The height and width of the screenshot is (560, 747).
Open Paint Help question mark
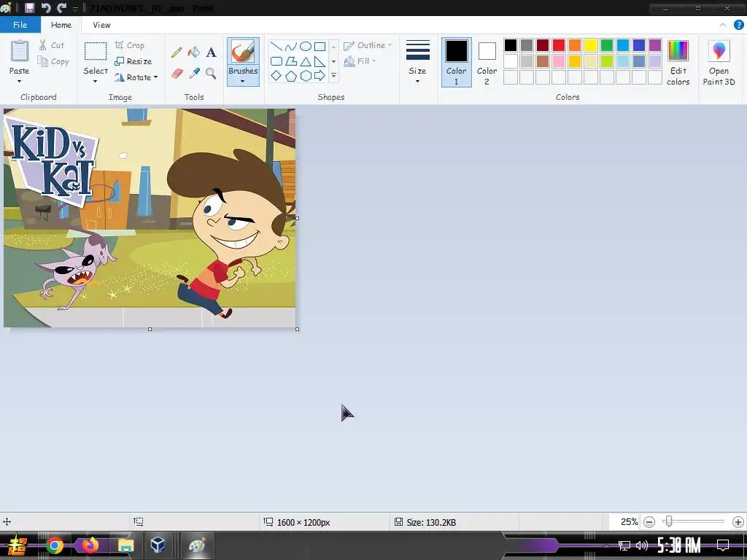[x=739, y=25]
